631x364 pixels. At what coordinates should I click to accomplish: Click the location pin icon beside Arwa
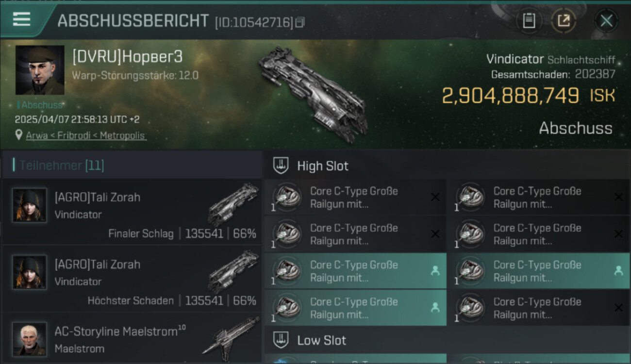click(19, 135)
